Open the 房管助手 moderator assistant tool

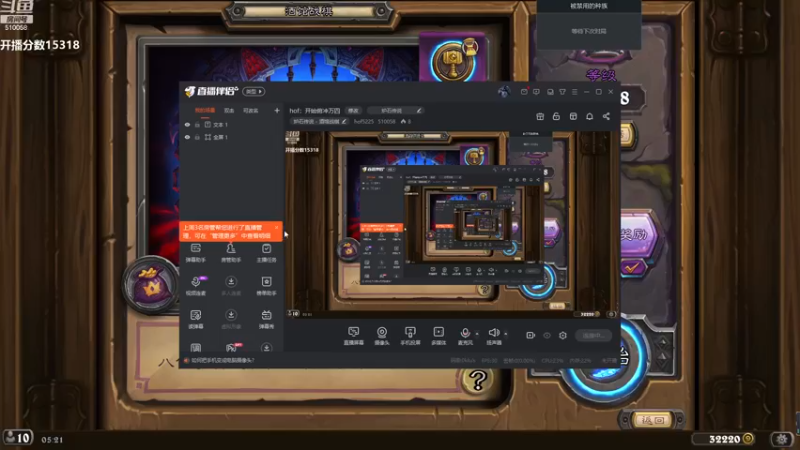pyautogui.click(x=231, y=253)
